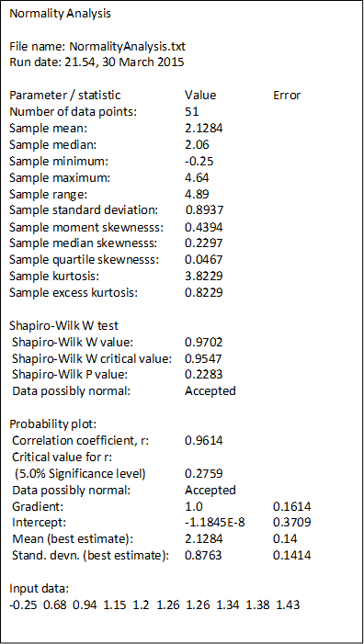
Task: Click the Shapiro-Wilk W test heading
Action: coord(63,326)
